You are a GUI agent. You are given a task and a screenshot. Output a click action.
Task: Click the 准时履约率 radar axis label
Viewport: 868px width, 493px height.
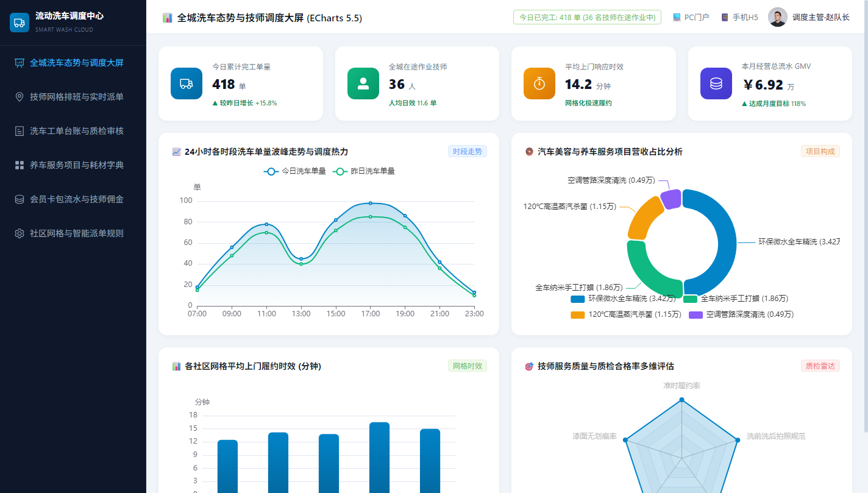(681, 386)
